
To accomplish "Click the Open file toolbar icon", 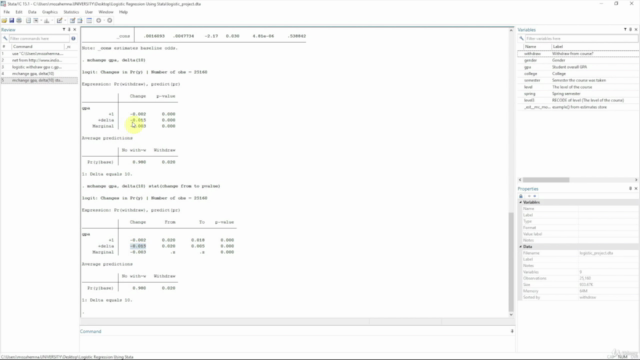I will click(4, 20).
